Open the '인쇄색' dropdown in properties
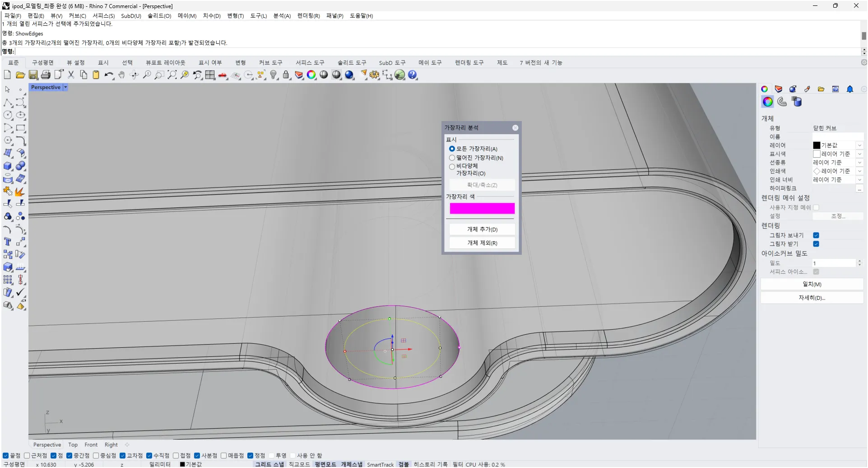868x468 pixels. coord(859,171)
